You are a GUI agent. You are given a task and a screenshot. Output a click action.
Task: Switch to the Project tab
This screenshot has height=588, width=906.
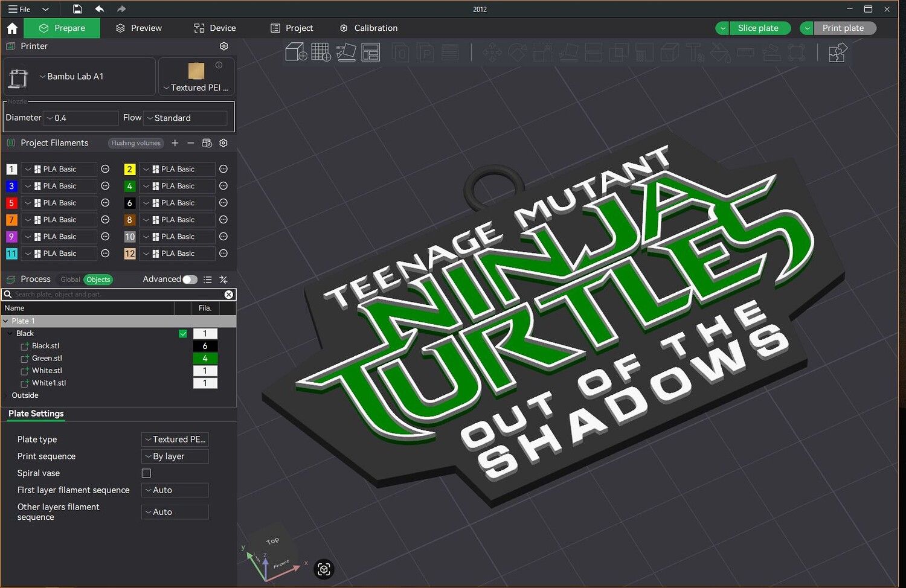pyautogui.click(x=292, y=28)
